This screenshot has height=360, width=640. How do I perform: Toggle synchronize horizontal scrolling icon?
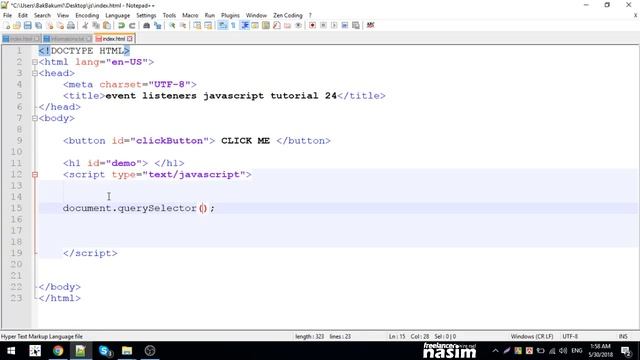point(208,25)
